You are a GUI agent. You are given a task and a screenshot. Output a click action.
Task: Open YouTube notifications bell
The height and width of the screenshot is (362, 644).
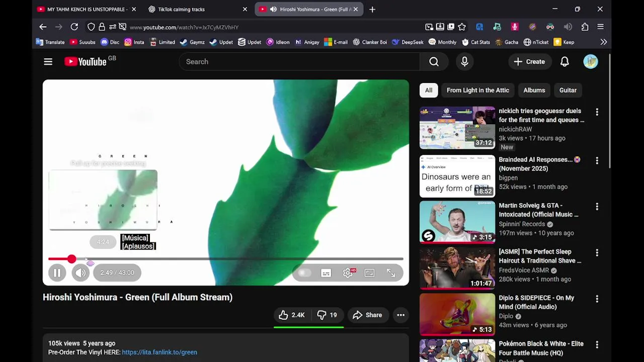click(x=565, y=61)
